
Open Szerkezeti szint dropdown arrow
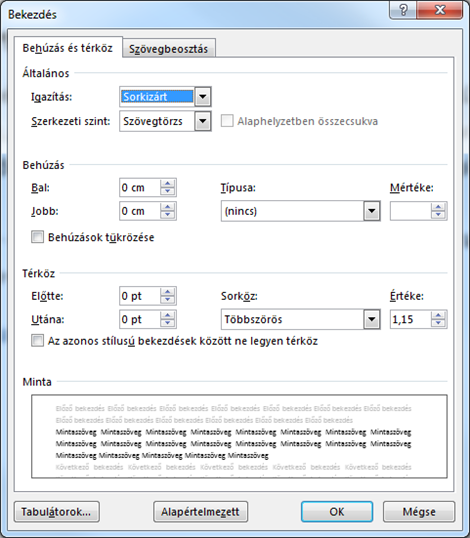(x=202, y=121)
